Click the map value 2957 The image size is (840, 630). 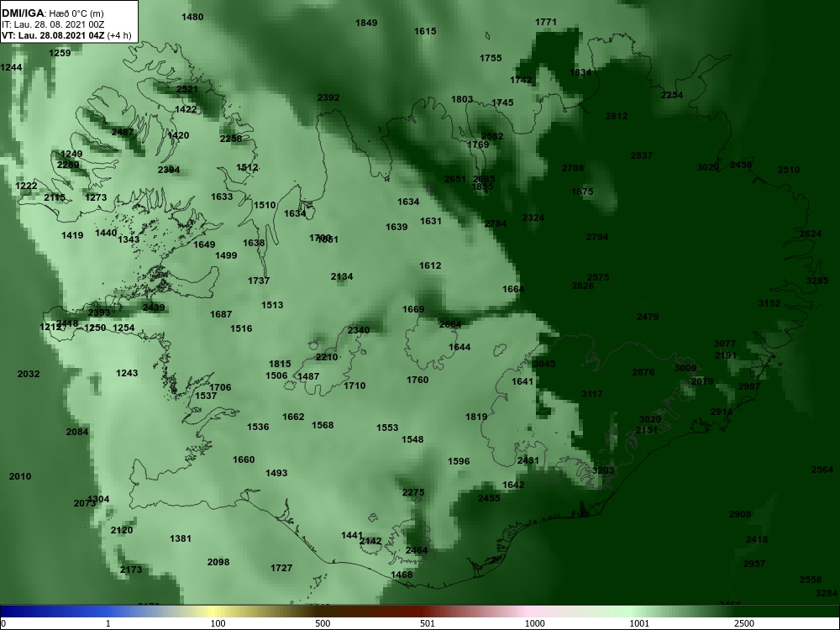(x=754, y=564)
